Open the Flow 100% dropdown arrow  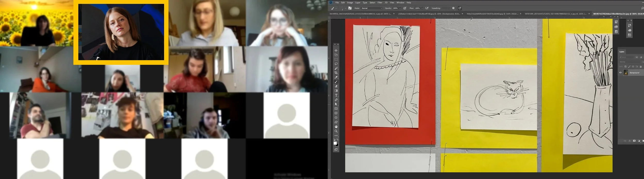coord(422,8)
